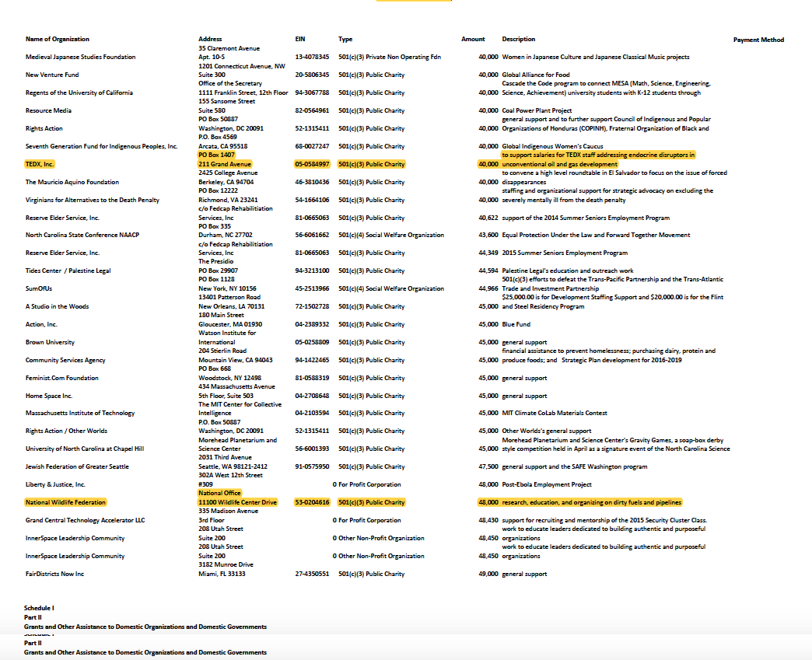Click "Feminist.Com Foundation" organization name

[x=61, y=378]
